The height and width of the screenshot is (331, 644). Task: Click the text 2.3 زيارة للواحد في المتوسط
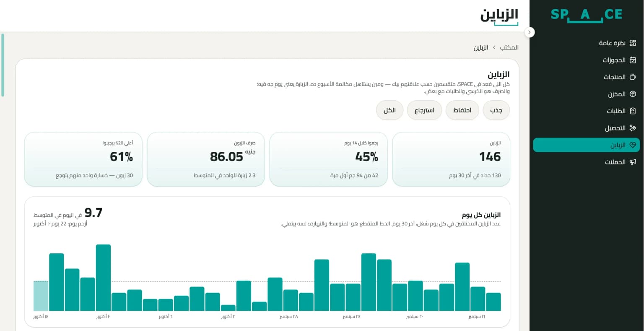click(225, 175)
